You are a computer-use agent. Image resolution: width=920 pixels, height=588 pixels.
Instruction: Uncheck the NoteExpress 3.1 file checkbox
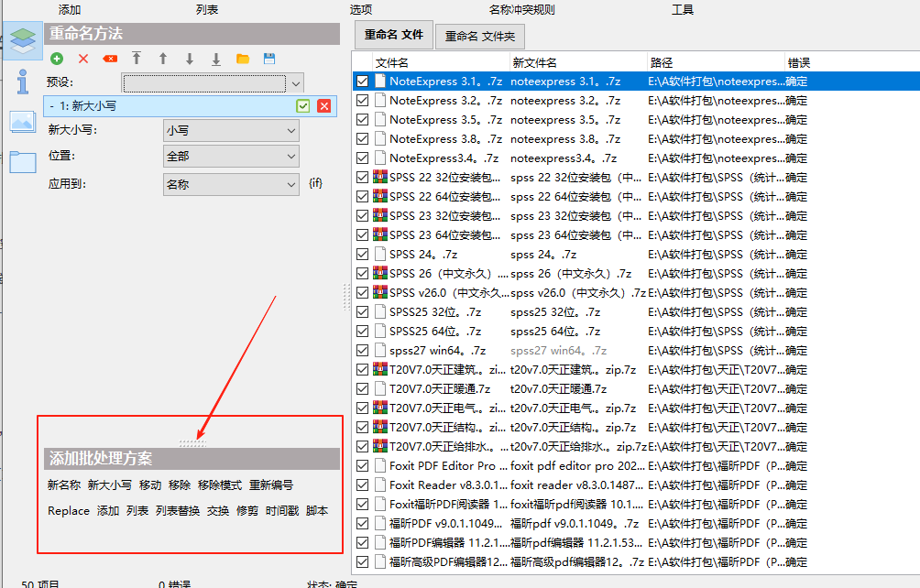tap(363, 81)
